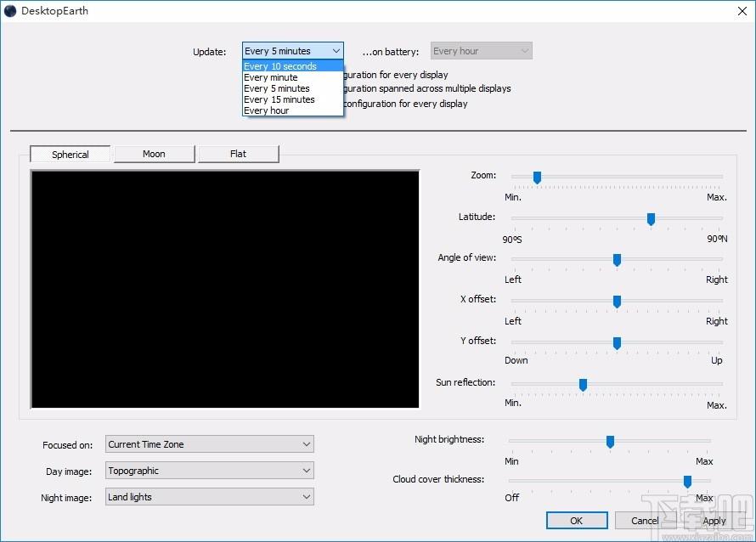Click the Night brightness slider thumb
This screenshot has width=756, height=542.
610,441
